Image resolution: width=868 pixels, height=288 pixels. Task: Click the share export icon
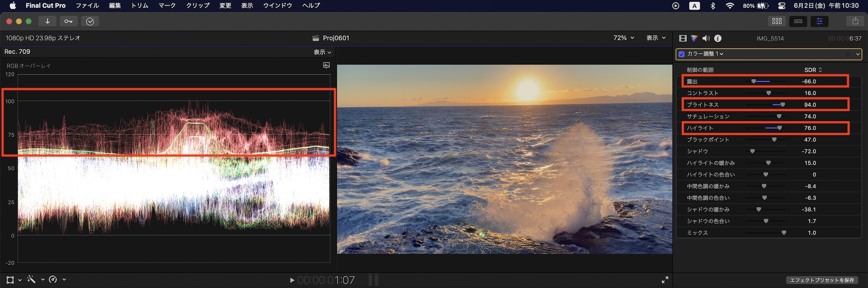point(855,21)
